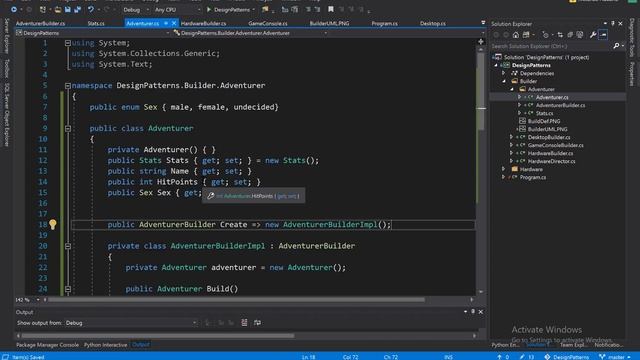Viewport: 640px width, 360px height.
Task: Open the DesignPatterns.Builder.Adventurer.Adventurer type dropdown
Action: click(x=250, y=33)
